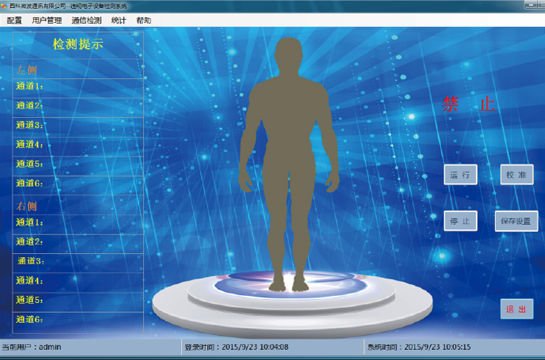Open the 用户管理 menu

(47, 21)
